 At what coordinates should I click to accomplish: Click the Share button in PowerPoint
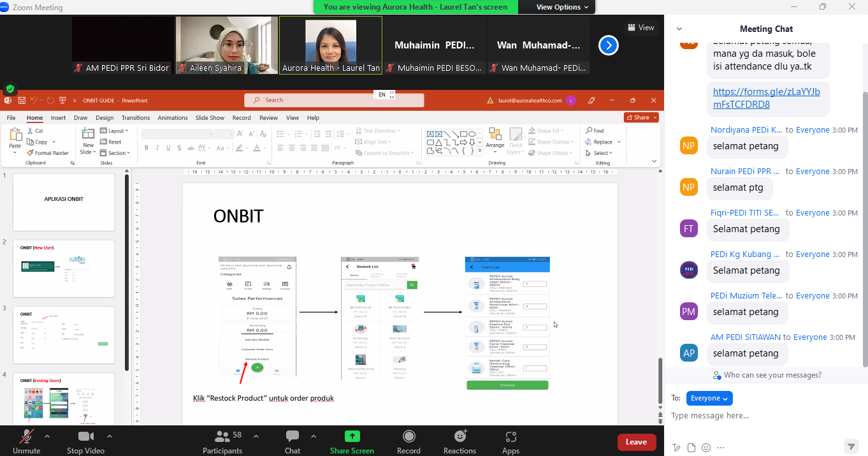641,117
